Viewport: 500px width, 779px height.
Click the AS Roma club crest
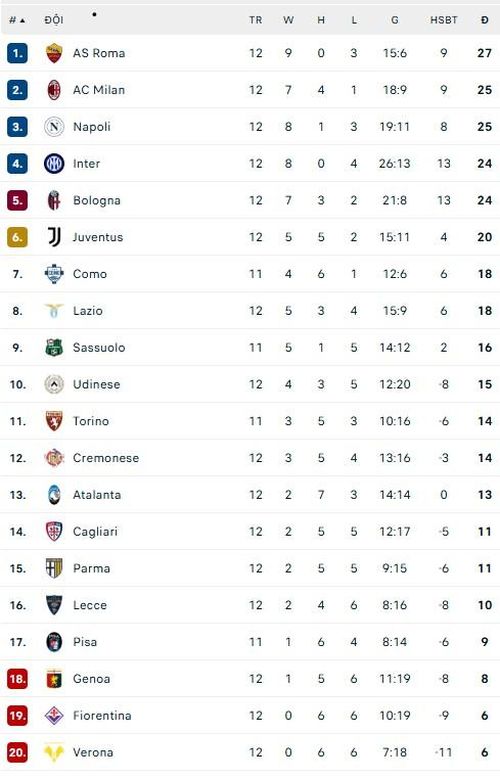(54, 53)
